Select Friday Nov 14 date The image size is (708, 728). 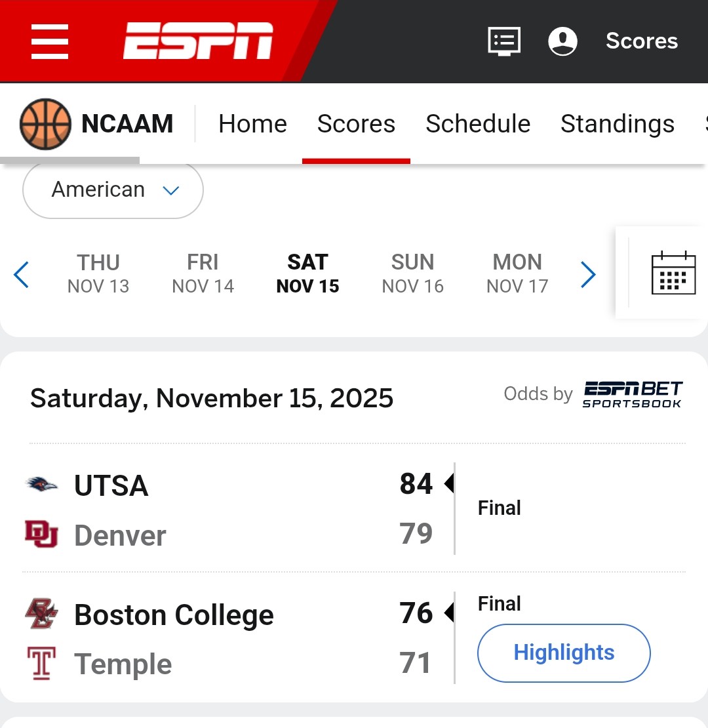coord(203,273)
